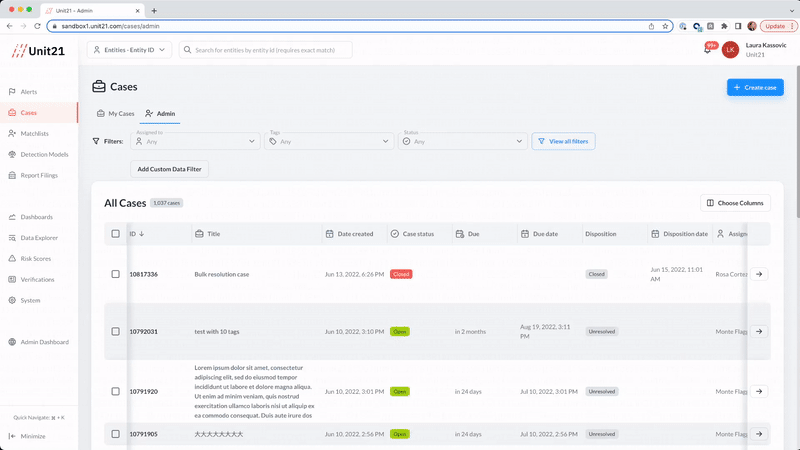
Task: Check the box for case 10791905
Action: point(116,434)
